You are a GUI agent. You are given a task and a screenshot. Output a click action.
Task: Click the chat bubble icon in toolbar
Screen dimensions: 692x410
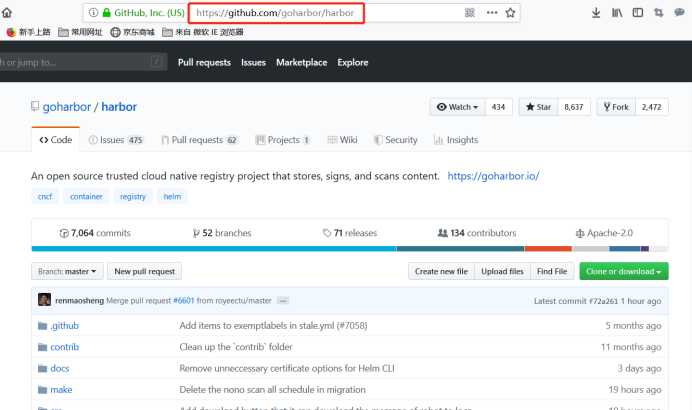point(680,13)
